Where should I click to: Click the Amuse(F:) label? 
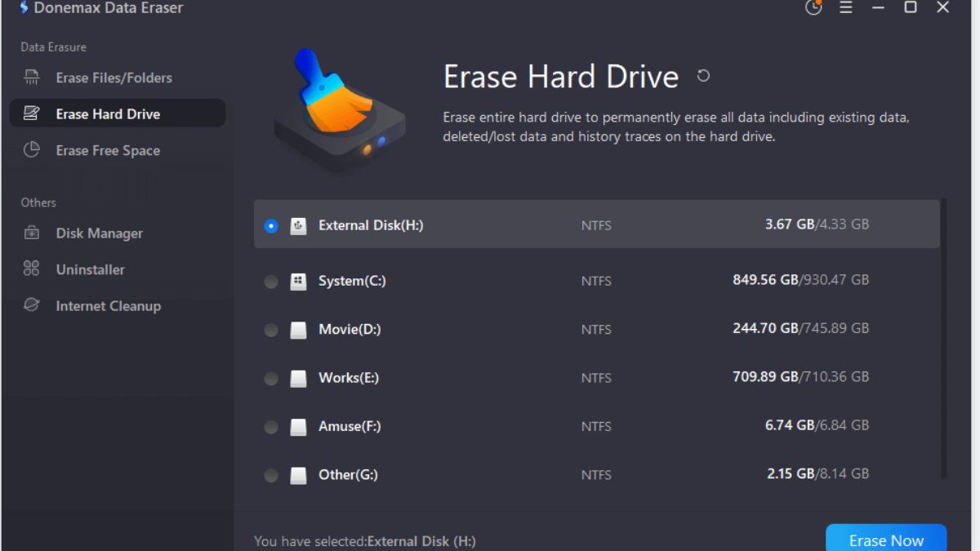[350, 426]
